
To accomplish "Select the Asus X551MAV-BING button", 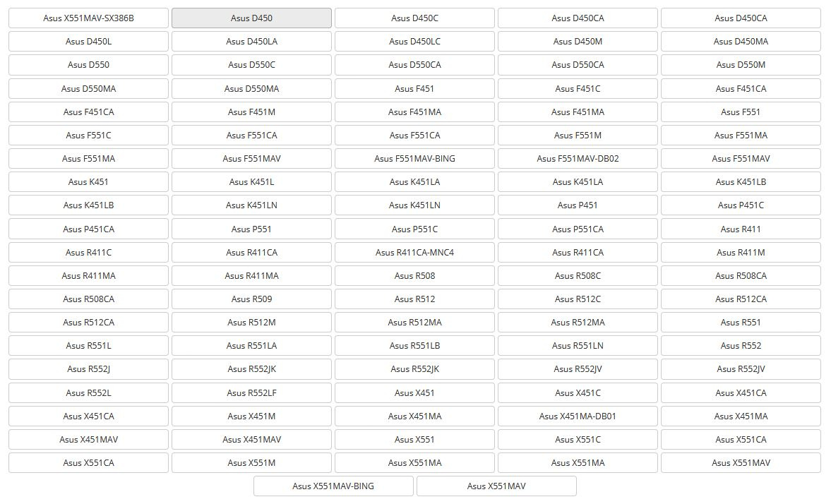I will (x=333, y=486).
